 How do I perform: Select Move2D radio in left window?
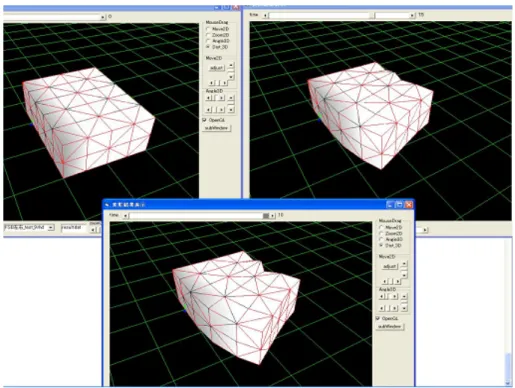point(208,29)
